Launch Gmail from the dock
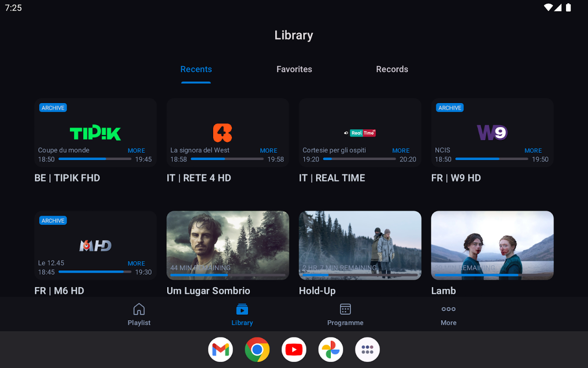The height and width of the screenshot is (368, 588). pyautogui.click(x=220, y=350)
